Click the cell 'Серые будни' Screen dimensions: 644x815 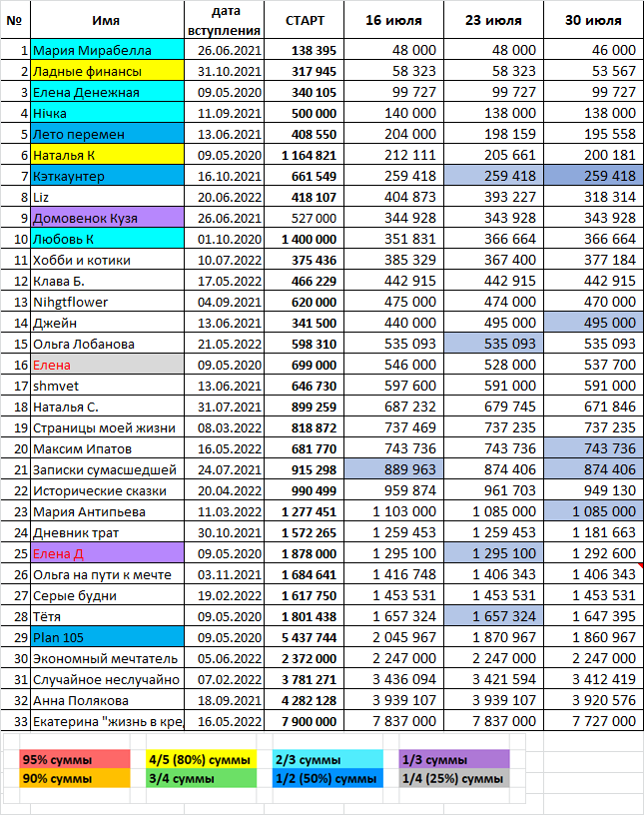pyautogui.click(x=107, y=595)
